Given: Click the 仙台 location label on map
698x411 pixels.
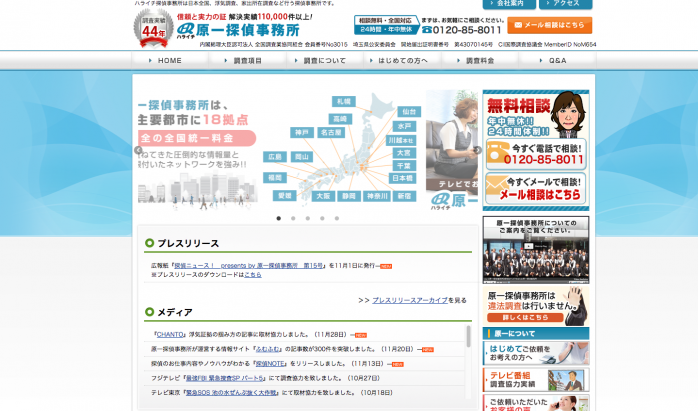Looking at the screenshot, I should 409,112.
